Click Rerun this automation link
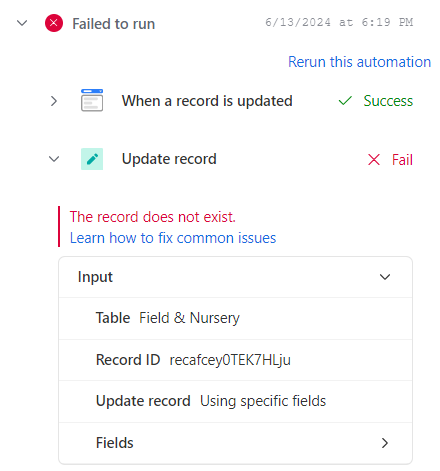440x471 pixels. coord(359,62)
